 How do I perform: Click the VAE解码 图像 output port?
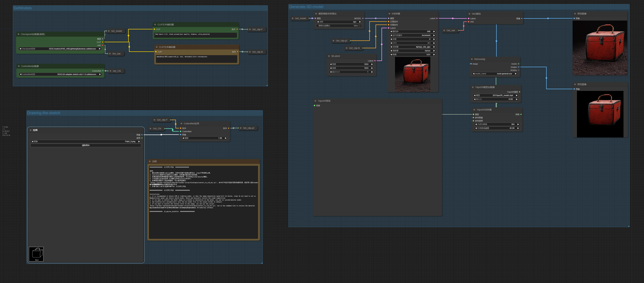point(522,18)
